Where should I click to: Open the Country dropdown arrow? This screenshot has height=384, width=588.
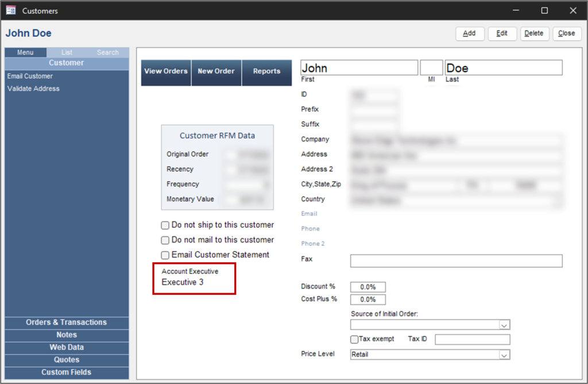pyautogui.click(x=556, y=201)
